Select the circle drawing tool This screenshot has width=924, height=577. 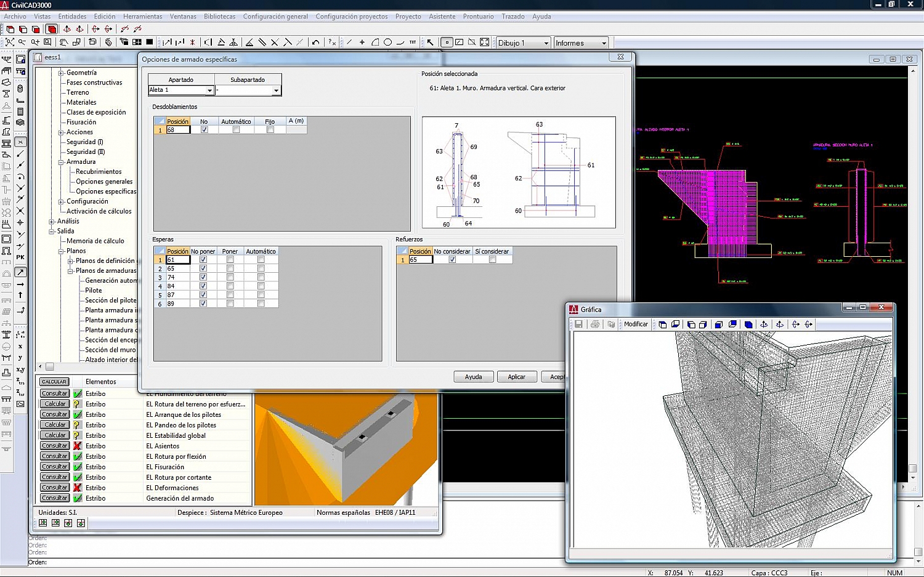point(387,42)
